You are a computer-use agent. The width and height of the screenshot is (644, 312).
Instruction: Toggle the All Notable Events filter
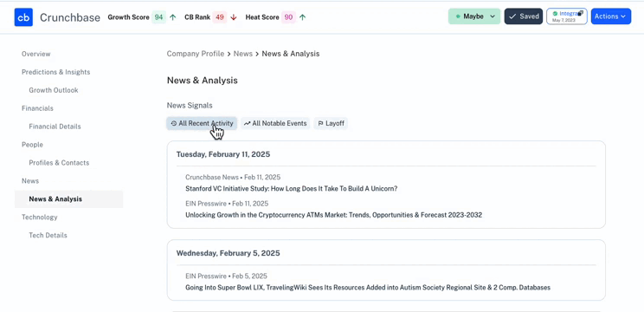point(275,123)
